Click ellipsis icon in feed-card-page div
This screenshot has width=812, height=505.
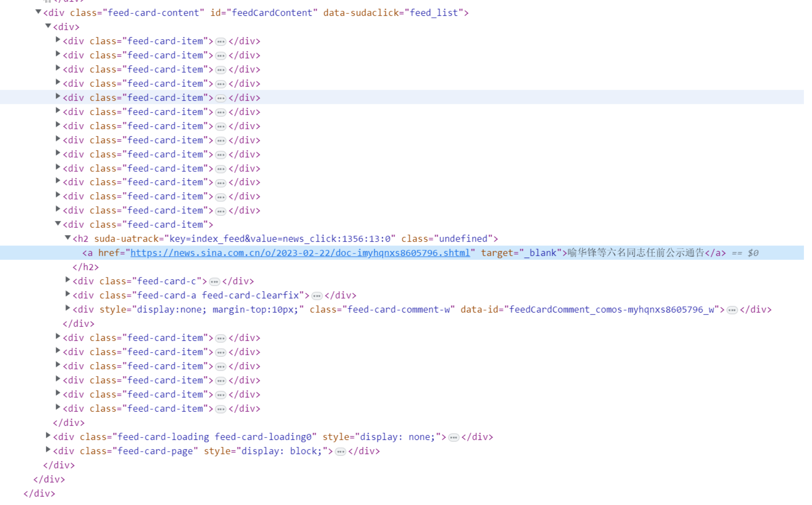(341, 452)
